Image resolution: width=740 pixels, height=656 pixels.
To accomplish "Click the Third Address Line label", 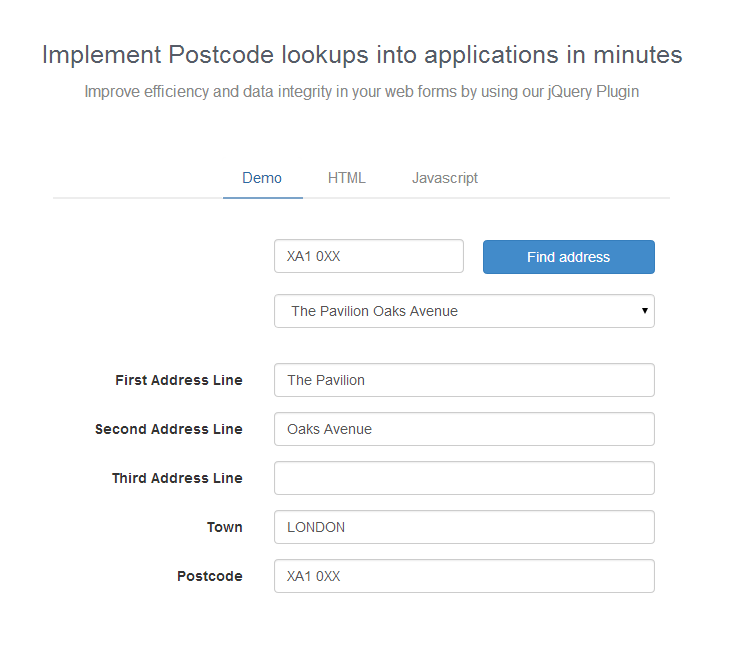I will pyautogui.click(x=177, y=479).
